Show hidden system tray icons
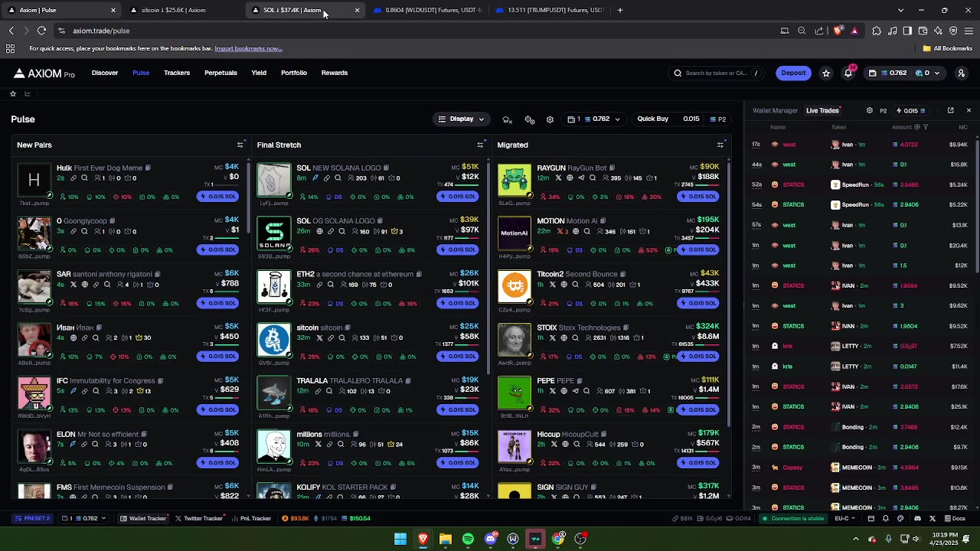Image resolution: width=980 pixels, height=551 pixels. tap(857, 539)
